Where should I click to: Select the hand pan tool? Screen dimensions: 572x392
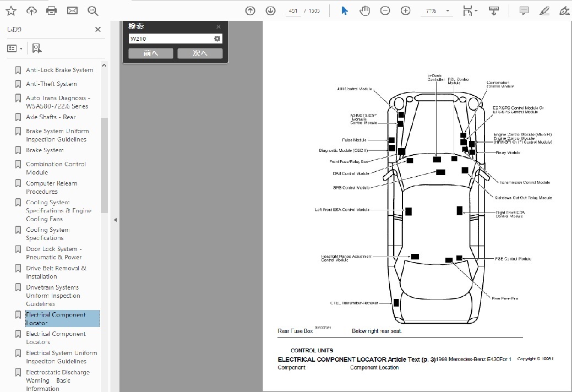pyautogui.click(x=364, y=10)
